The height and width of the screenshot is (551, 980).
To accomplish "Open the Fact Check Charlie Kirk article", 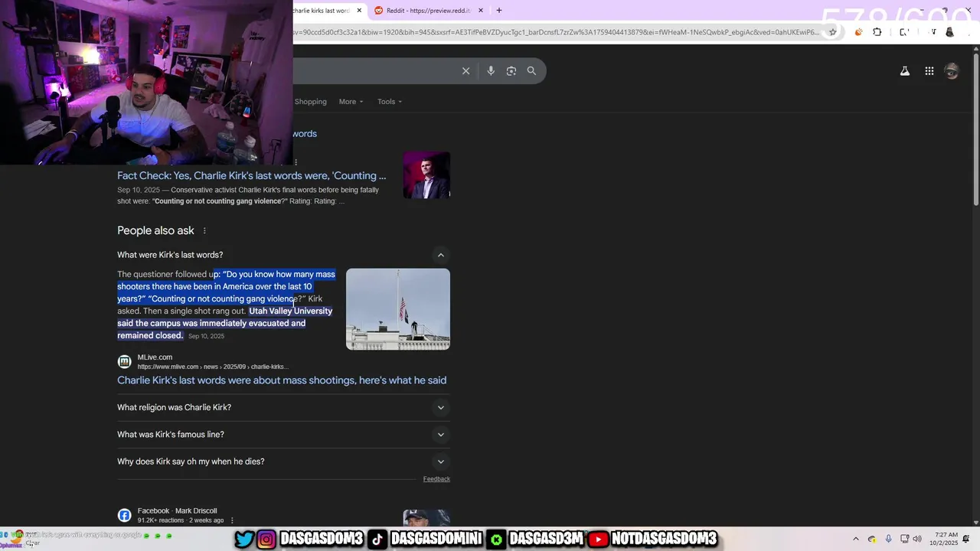I will [x=251, y=176].
